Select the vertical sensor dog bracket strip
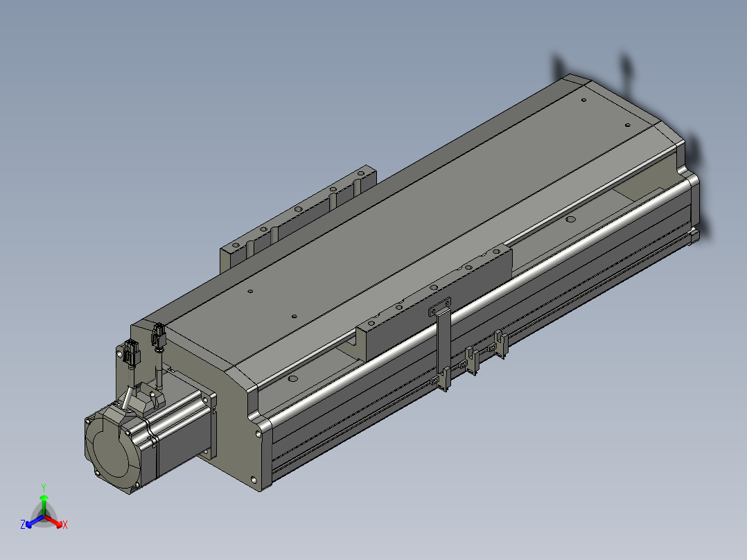The image size is (747, 560). [x=443, y=341]
